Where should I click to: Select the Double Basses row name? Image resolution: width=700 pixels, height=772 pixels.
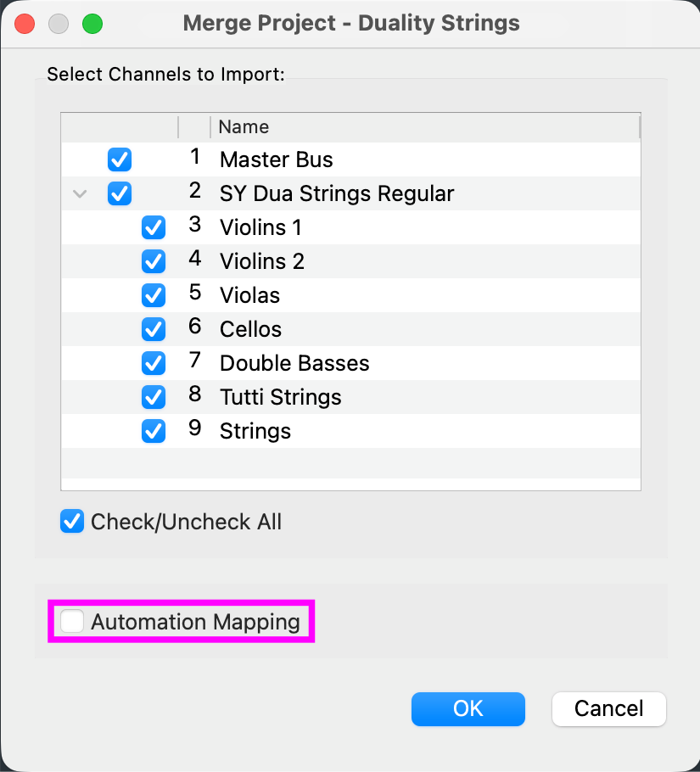(x=294, y=363)
